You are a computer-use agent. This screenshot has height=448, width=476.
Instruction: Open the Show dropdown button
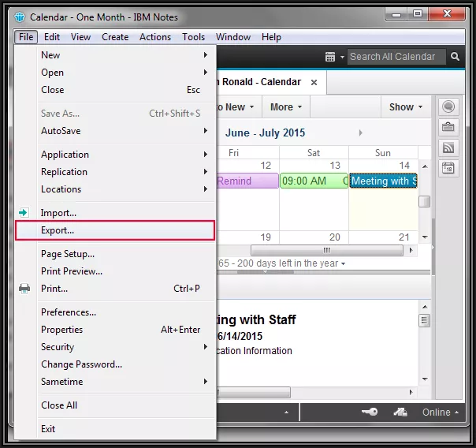406,107
